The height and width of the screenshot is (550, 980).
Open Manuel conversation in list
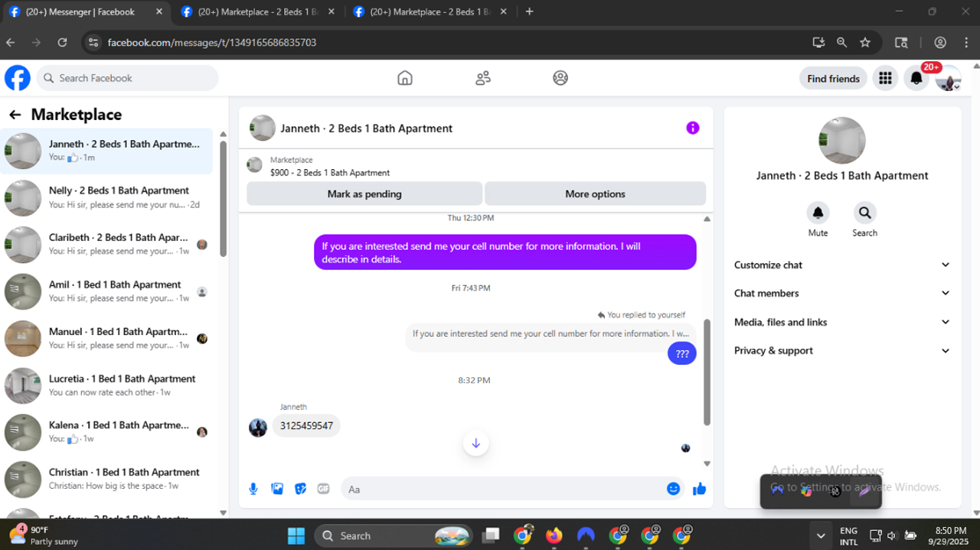click(x=106, y=338)
